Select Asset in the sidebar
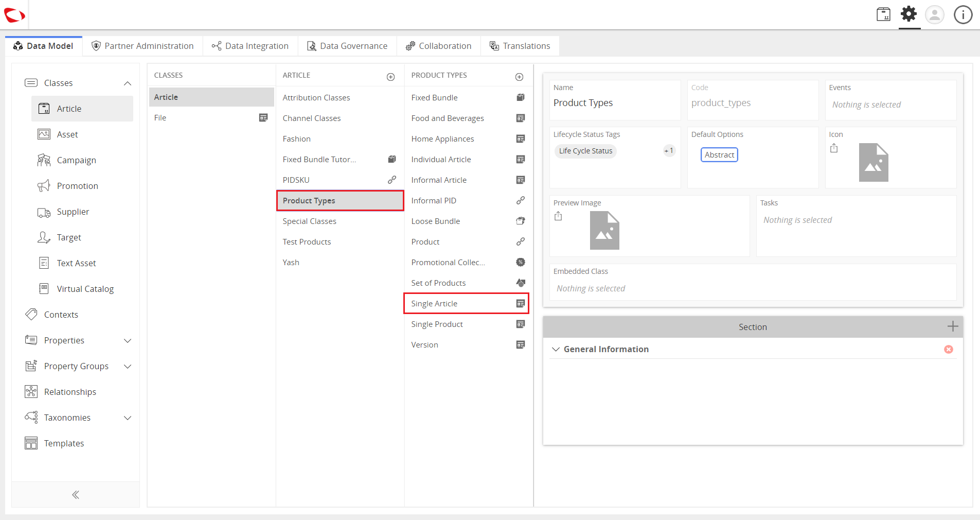Viewport: 980px width, 520px height. tap(82, 134)
